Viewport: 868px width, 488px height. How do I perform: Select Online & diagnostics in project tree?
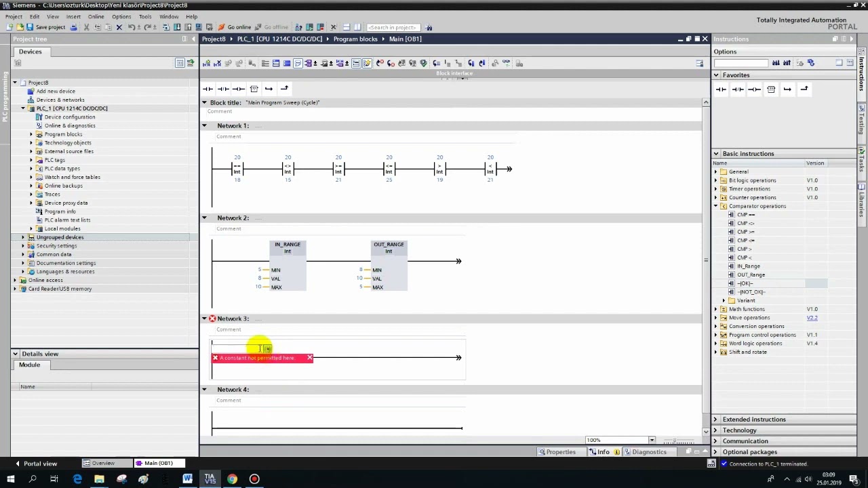coord(70,125)
